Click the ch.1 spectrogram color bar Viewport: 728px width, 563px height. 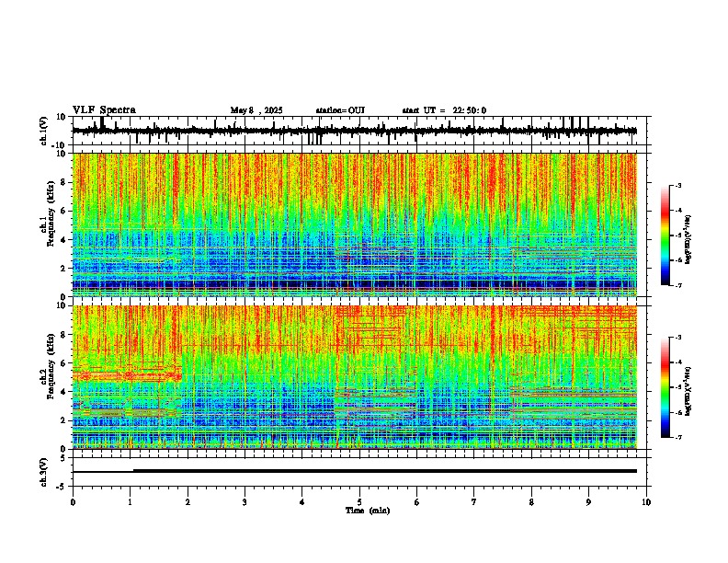pos(665,236)
